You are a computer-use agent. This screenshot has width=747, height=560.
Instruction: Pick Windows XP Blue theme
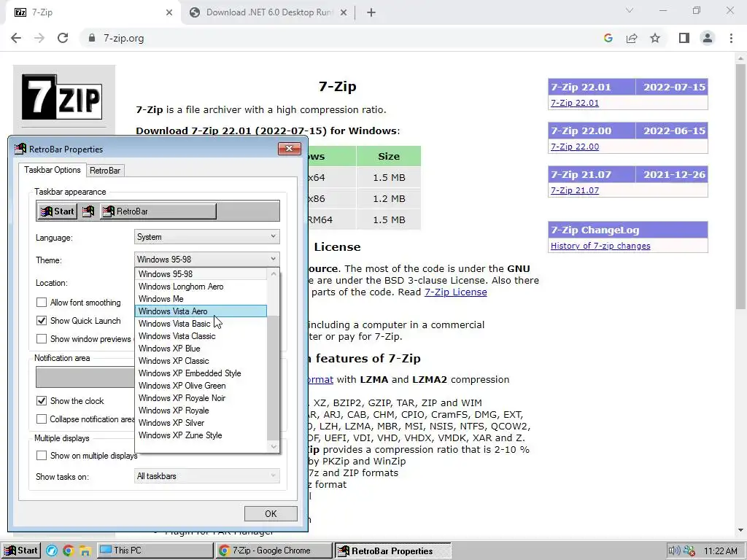coord(201,348)
